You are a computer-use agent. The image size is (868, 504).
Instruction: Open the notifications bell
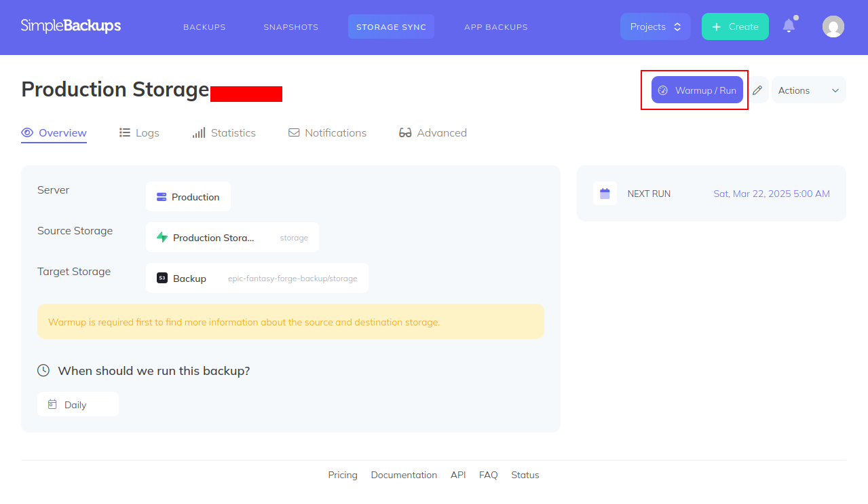[x=789, y=26]
